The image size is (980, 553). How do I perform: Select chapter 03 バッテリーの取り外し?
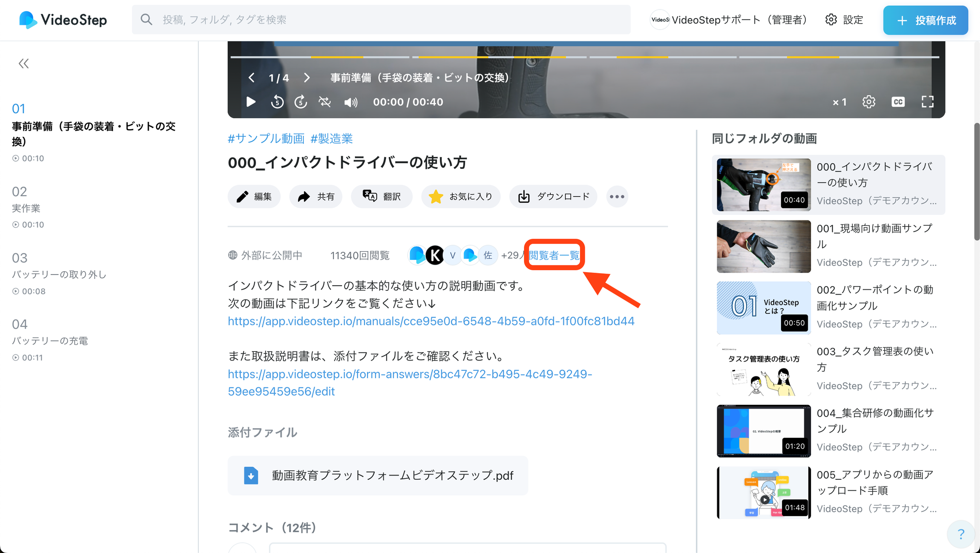(59, 274)
